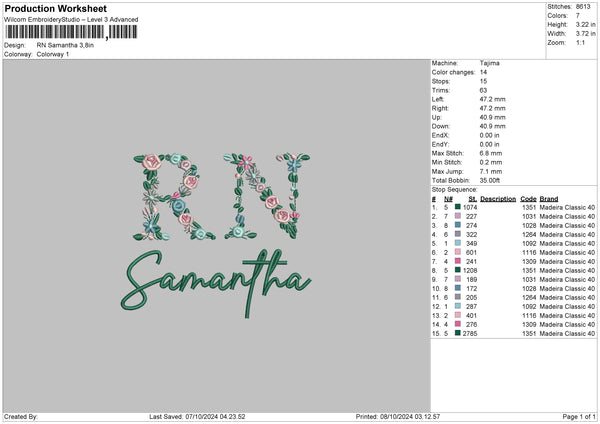Image resolution: width=600 pixels, height=424 pixels.
Task: Click the Code column header
Action: click(529, 198)
